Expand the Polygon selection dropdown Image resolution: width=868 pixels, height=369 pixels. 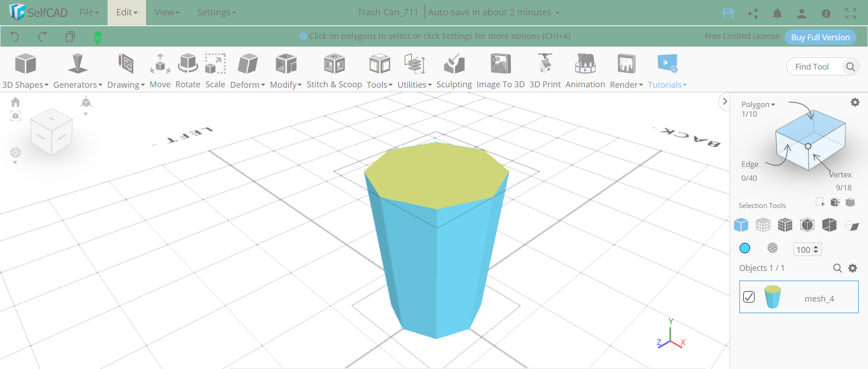point(758,104)
